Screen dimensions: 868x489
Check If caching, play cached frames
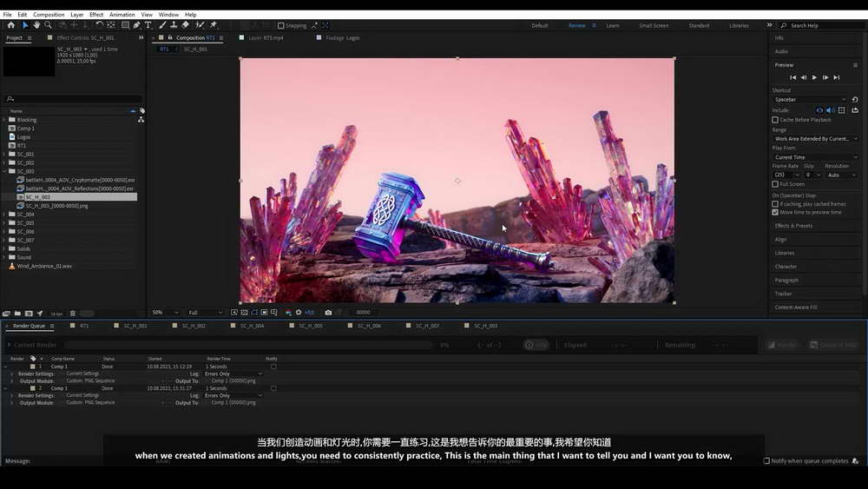pyautogui.click(x=775, y=204)
